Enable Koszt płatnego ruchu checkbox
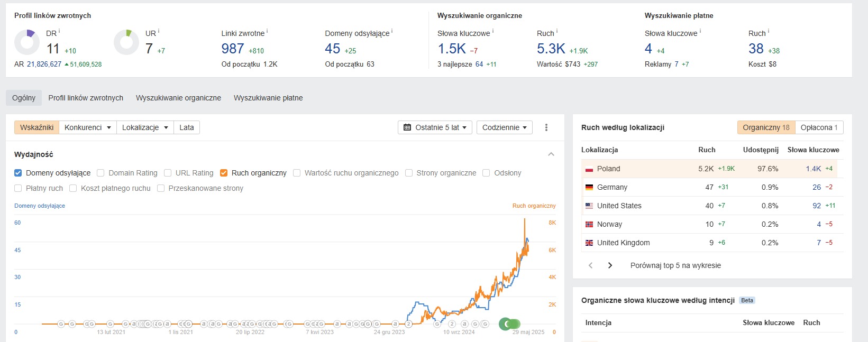The image size is (868, 342). (x=73, y=188)
